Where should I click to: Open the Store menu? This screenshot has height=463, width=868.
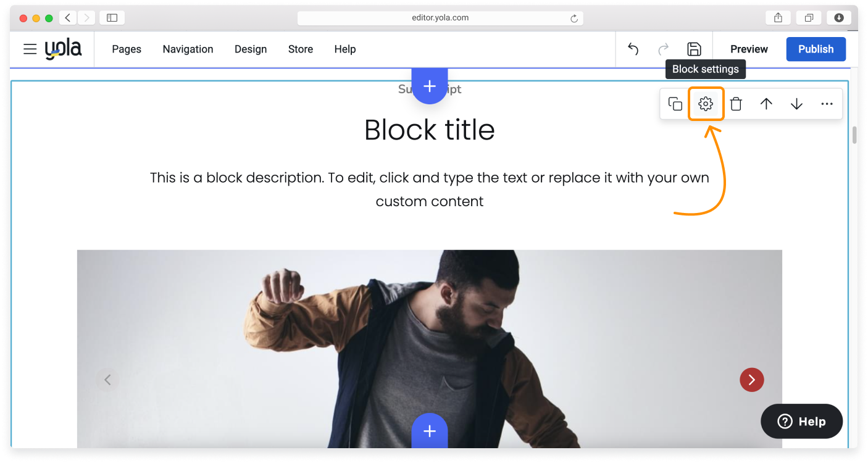coord(301,49)
